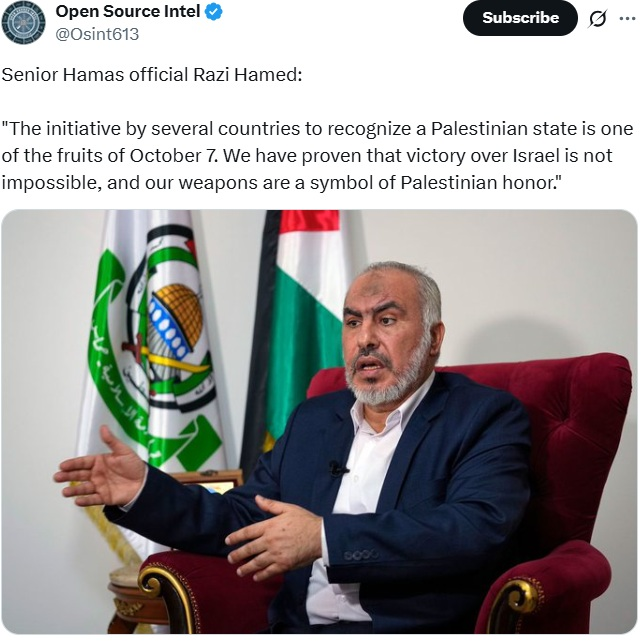Open the three-dot More options menu
Screen dimensions: 643x644
coord(627,18)
